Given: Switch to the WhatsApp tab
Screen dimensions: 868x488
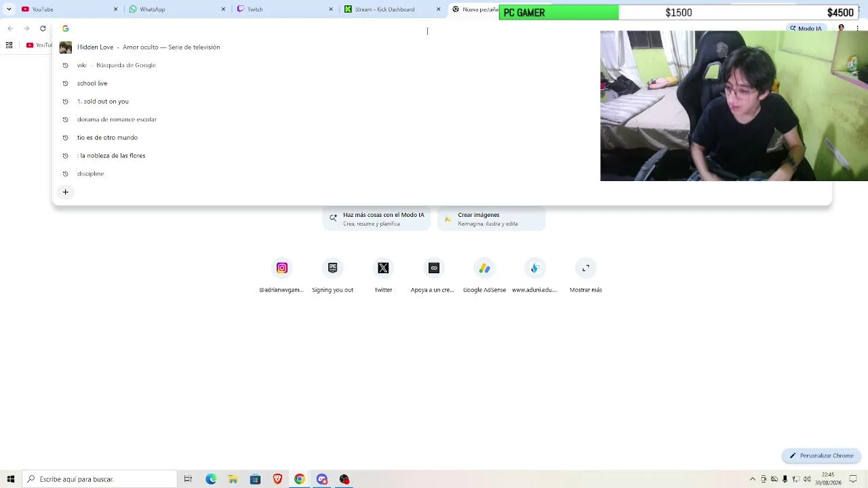Looking at the screenshot, I should [x=176, y=9].
